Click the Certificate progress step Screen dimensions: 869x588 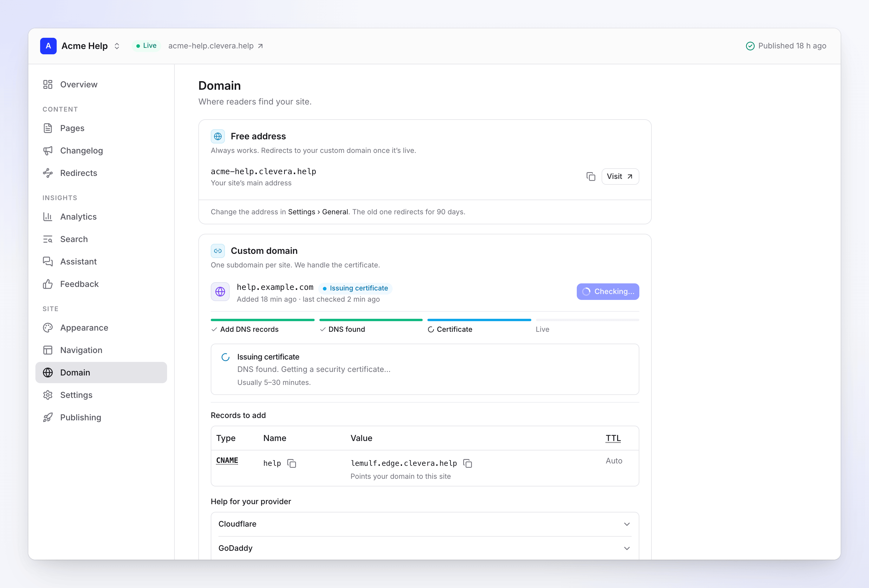[479, 326]
